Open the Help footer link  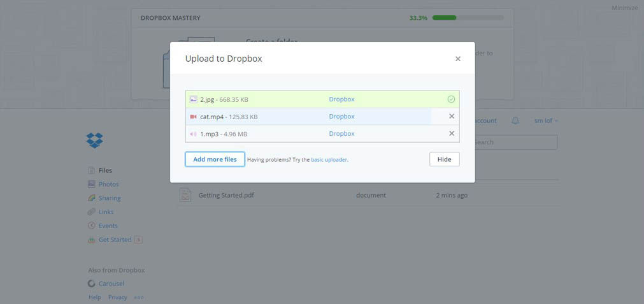point(95,298)
